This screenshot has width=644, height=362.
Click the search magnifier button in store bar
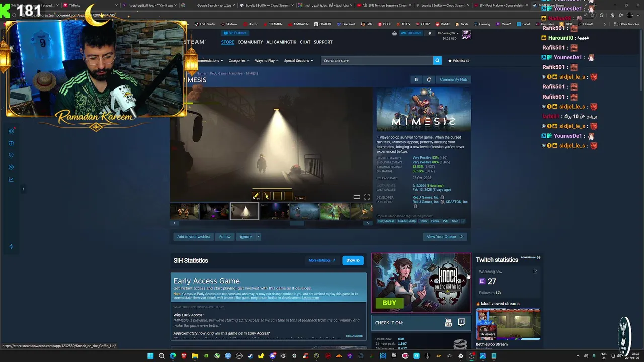(x=437, y=60)
